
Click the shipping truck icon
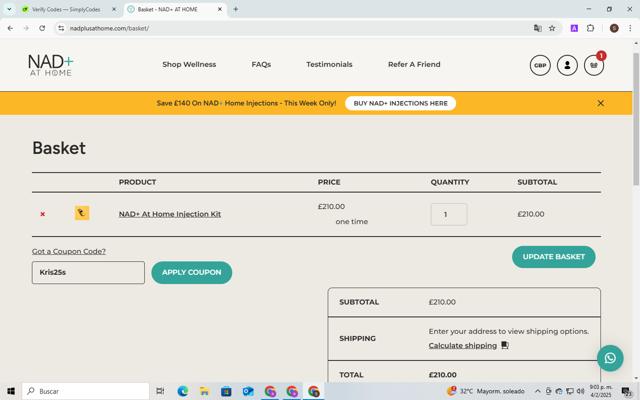[x=505, y=345]
